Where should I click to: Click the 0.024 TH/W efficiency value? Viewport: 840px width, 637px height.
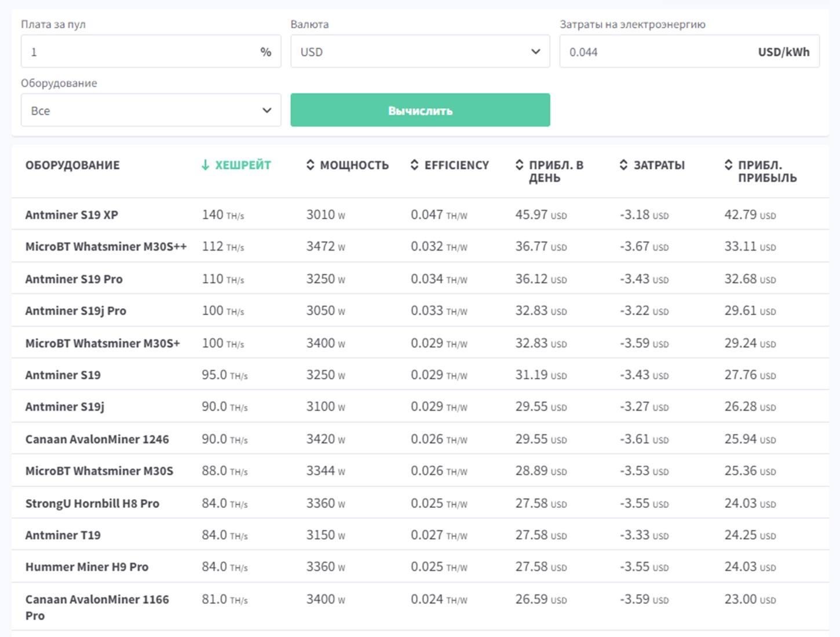(x=439, y=599)
